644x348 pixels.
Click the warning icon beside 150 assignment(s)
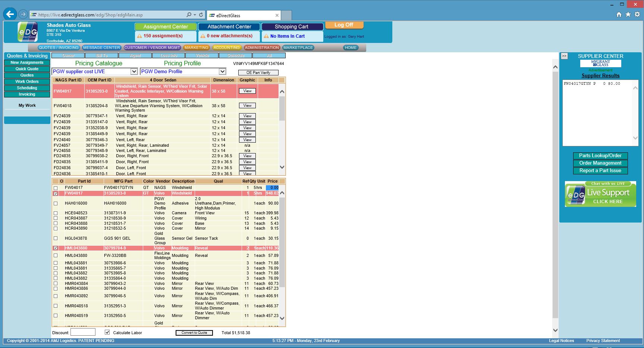point(139,36)
